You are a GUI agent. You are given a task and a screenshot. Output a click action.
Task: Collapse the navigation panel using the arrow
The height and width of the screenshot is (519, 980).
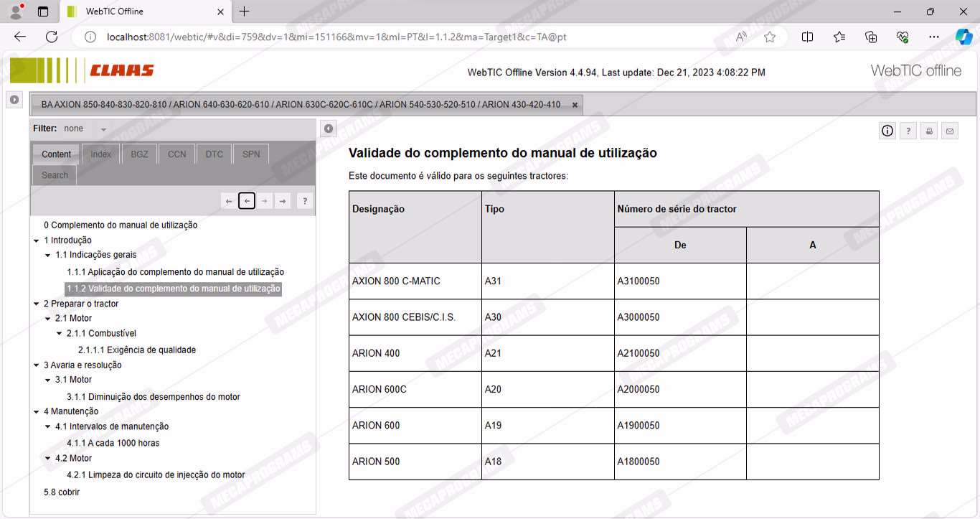(x=329, y=128)
